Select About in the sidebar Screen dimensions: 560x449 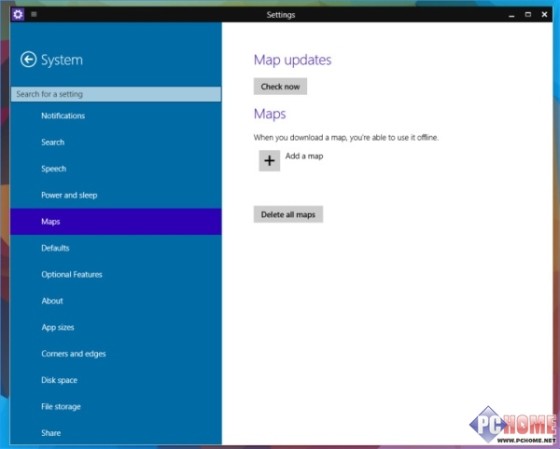click(116, 301)
